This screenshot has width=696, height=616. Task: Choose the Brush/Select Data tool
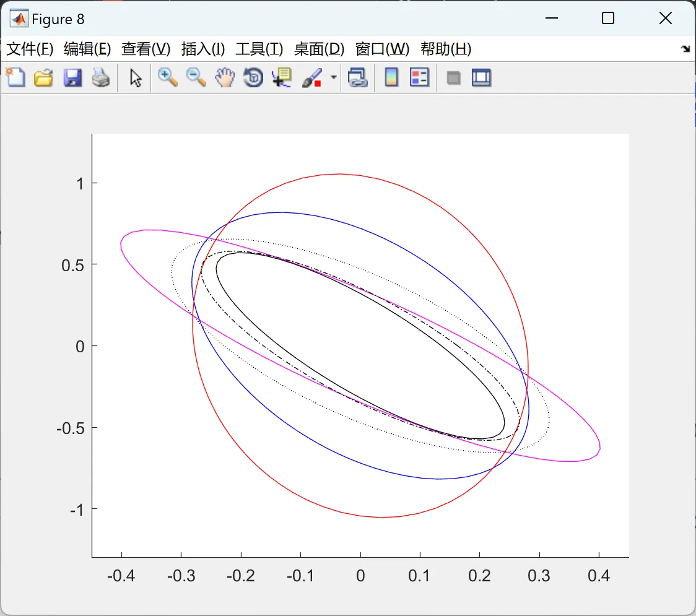[x=312, y=77]
